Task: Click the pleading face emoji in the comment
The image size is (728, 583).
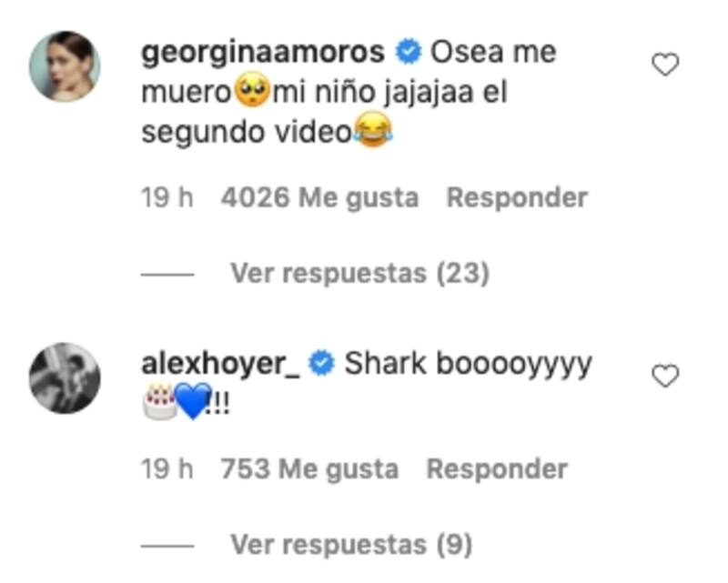Action: tap(252, 91)
